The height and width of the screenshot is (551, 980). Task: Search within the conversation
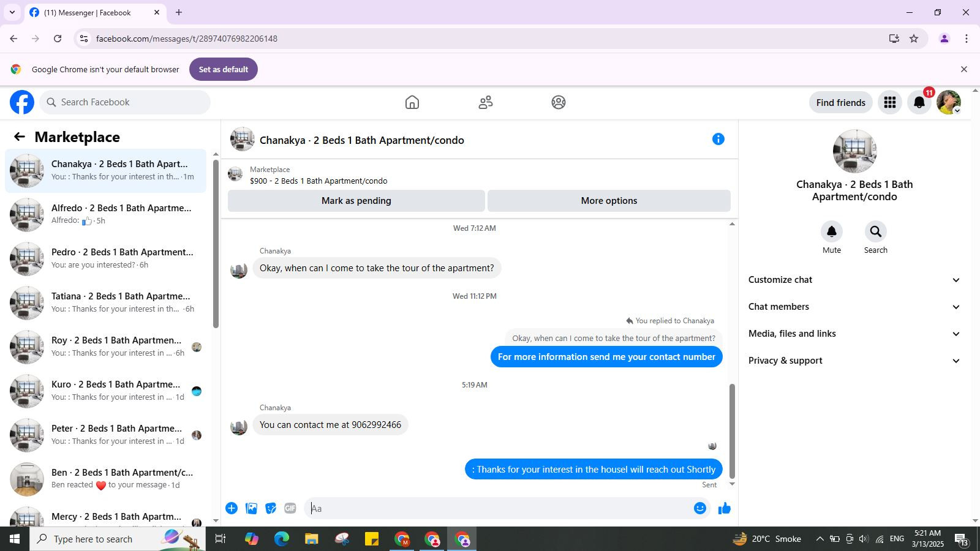[x=876, y=231]
